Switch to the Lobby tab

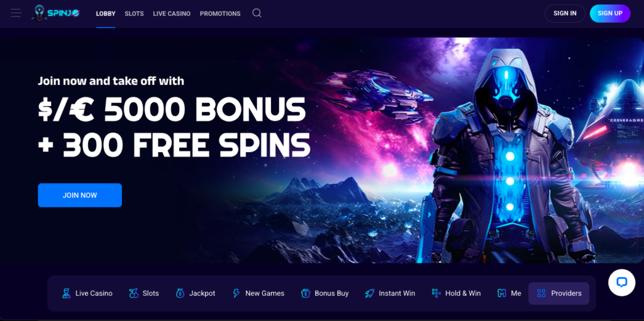106,14
